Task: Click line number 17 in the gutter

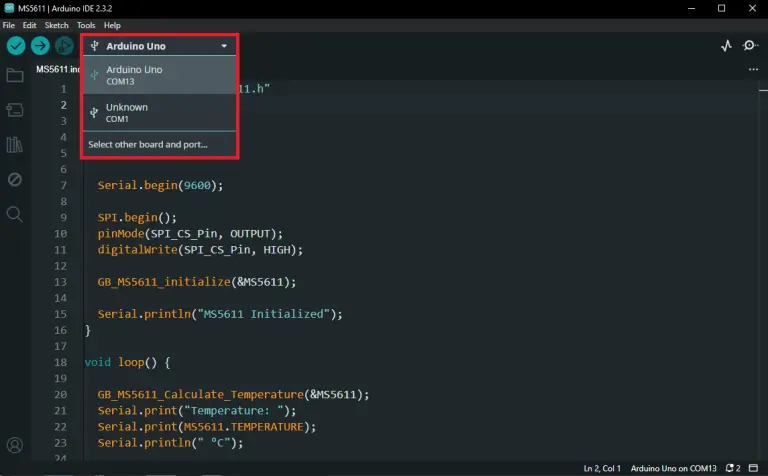Action: point(60,346)
